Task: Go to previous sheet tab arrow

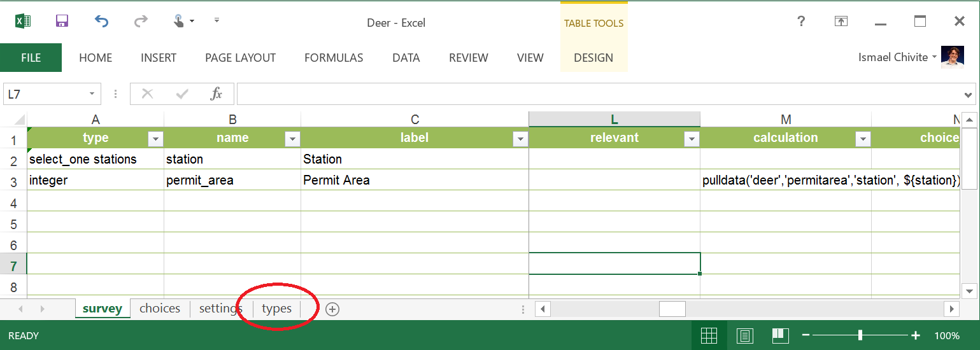Action: tap(21, 309)
